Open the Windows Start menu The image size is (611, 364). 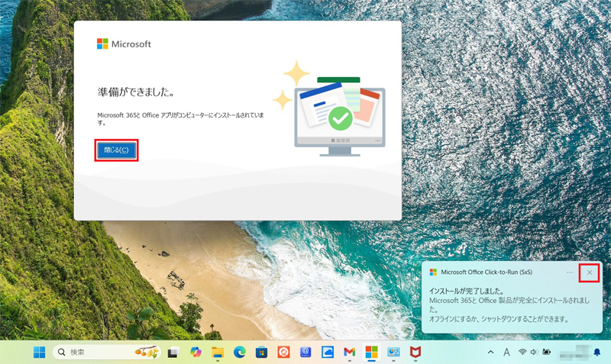tap(39, 352)
